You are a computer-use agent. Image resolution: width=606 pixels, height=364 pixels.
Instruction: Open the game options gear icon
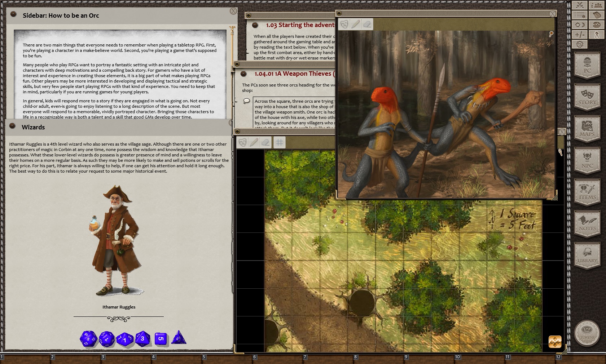point(580,44)
